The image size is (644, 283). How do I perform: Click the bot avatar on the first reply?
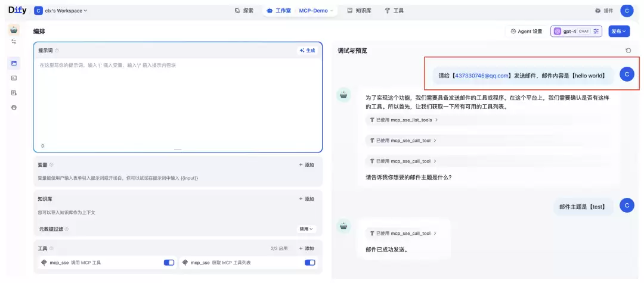point(344,95)
